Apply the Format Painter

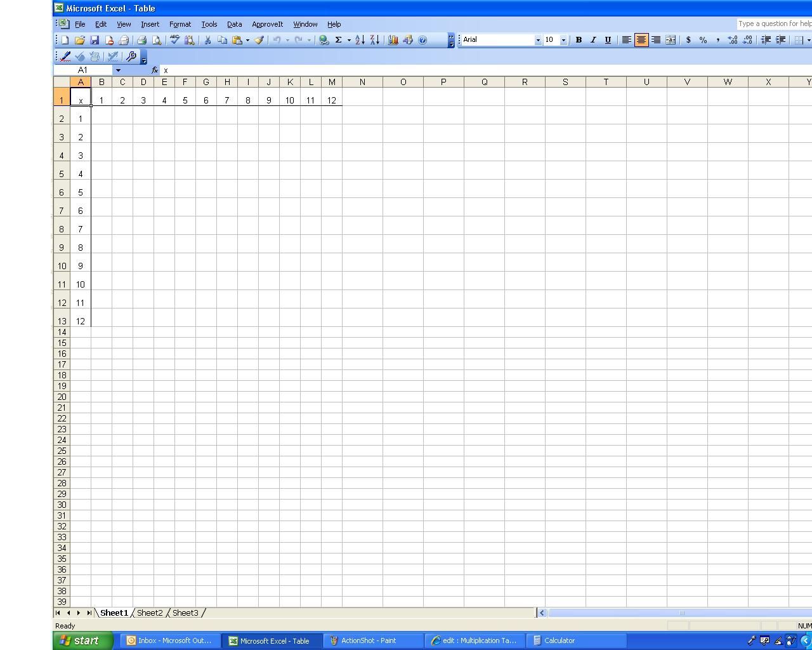tap(258, 39)
